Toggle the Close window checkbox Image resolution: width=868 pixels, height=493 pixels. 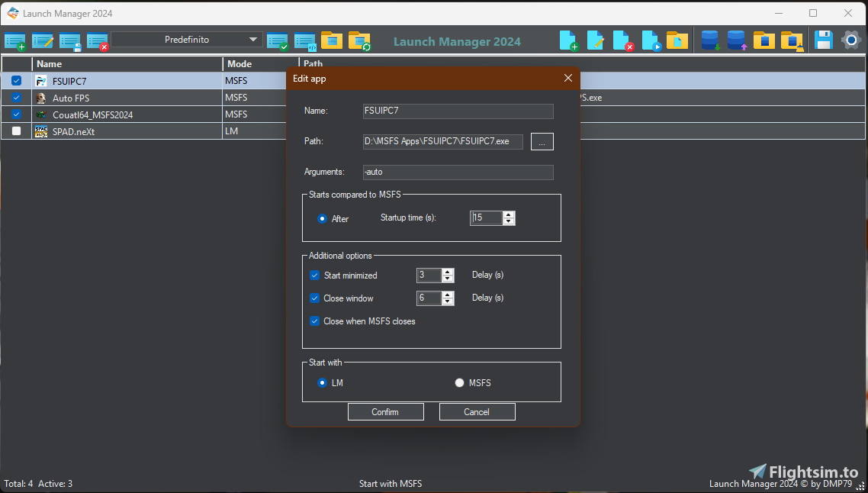point(314,298)
